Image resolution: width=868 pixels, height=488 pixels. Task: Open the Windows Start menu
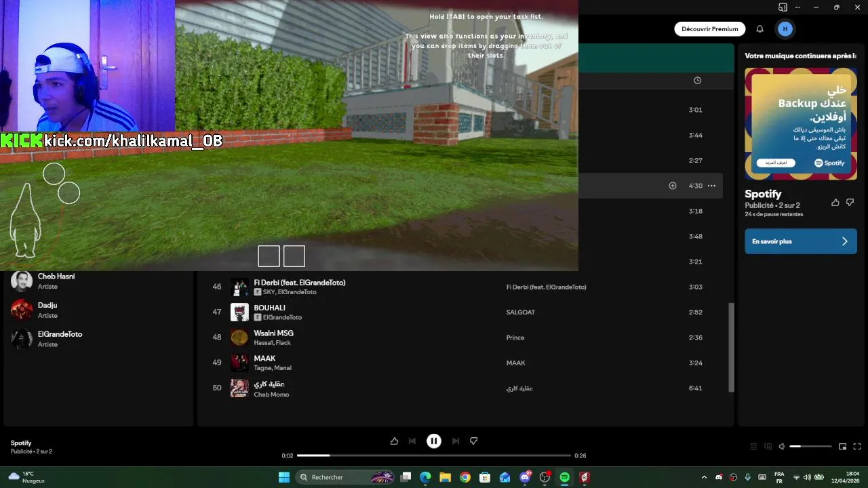(284, 477)
